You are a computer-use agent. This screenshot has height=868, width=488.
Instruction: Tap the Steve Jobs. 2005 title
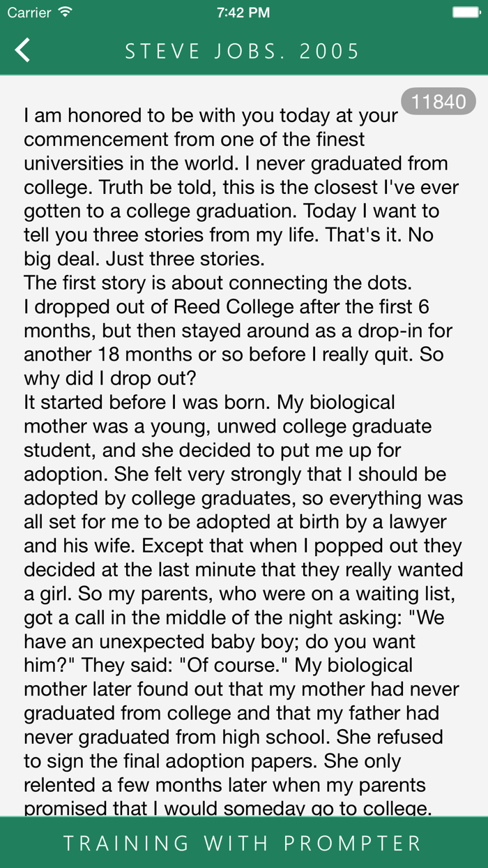(x=243, y=51)
